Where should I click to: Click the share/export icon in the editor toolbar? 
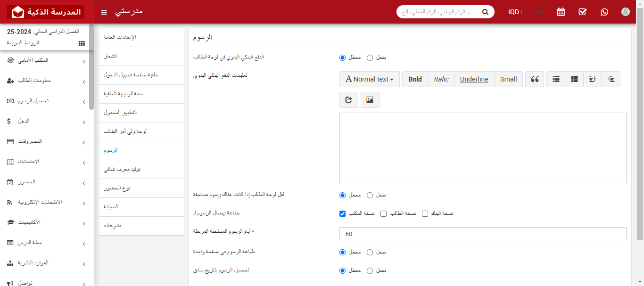pos(349,99)
